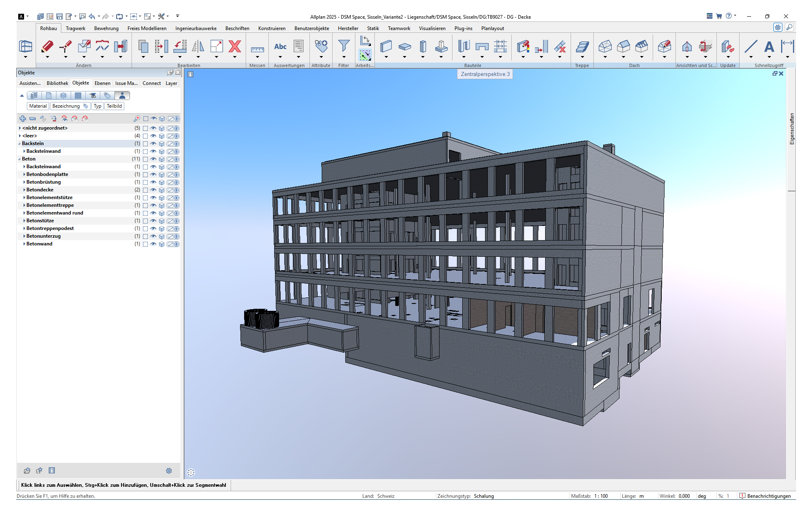Collapse the Beton tree node
The image size is (812, 514).
(19, 159)
